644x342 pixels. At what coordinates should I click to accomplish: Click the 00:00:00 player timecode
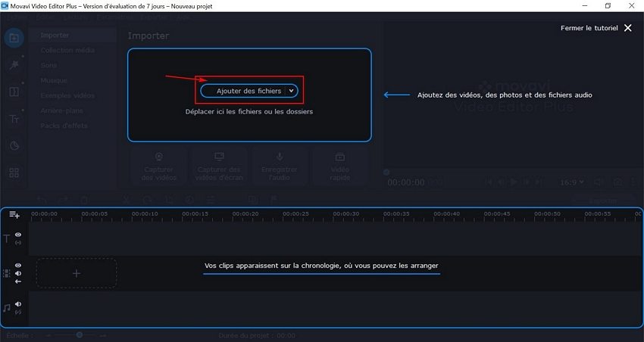point(406,182)
